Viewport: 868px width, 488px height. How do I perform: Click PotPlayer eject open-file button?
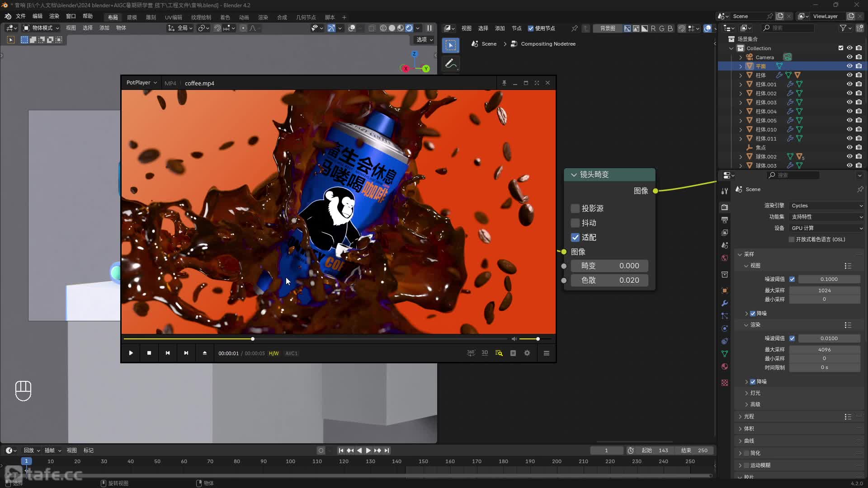(x=205, y=353)
